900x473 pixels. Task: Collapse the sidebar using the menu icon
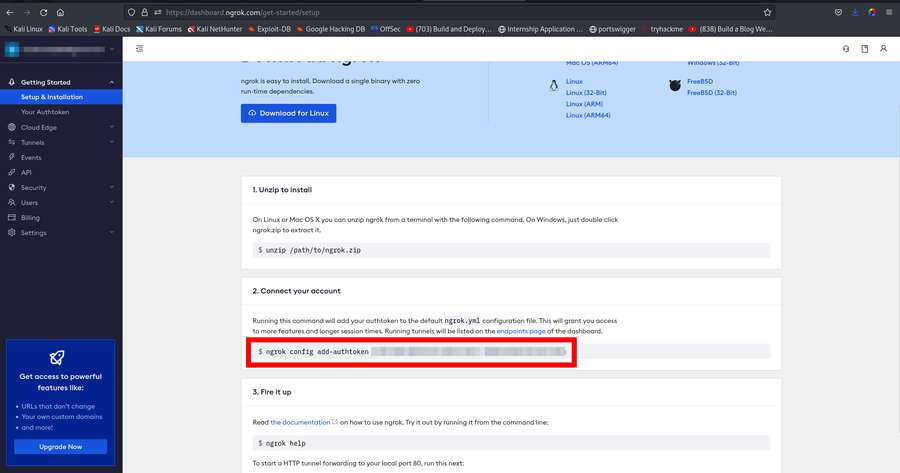[139, 48]
